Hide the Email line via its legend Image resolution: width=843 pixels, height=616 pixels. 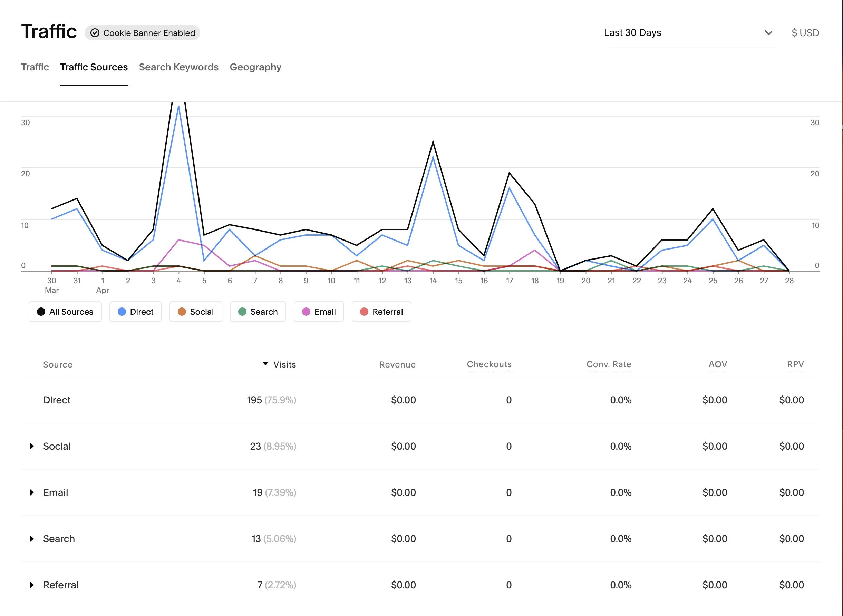pyautogui.click(x=319, y=312)
